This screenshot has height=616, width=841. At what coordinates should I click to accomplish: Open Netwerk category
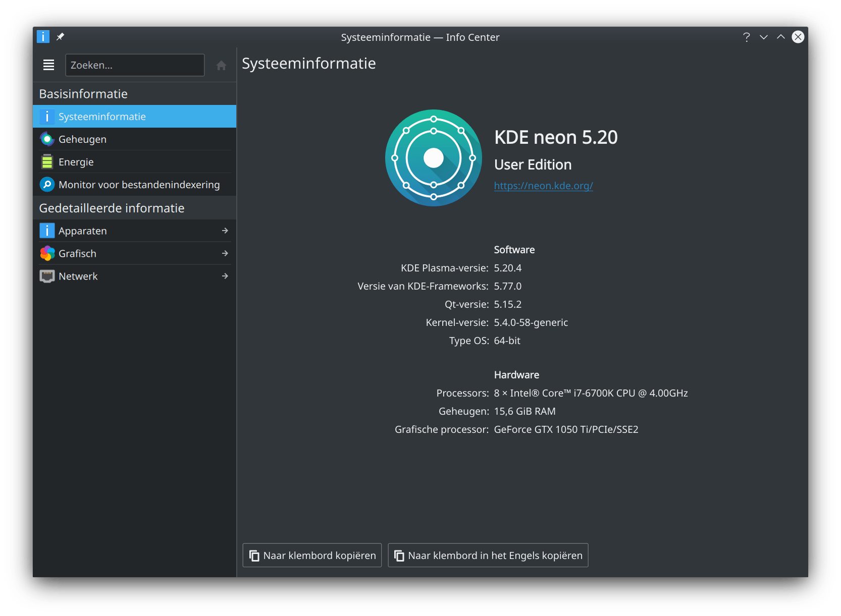click(x=134, y=276)
